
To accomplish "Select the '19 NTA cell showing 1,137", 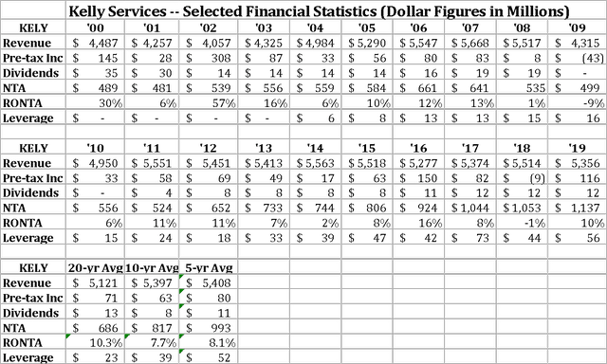I will (578, 208).
